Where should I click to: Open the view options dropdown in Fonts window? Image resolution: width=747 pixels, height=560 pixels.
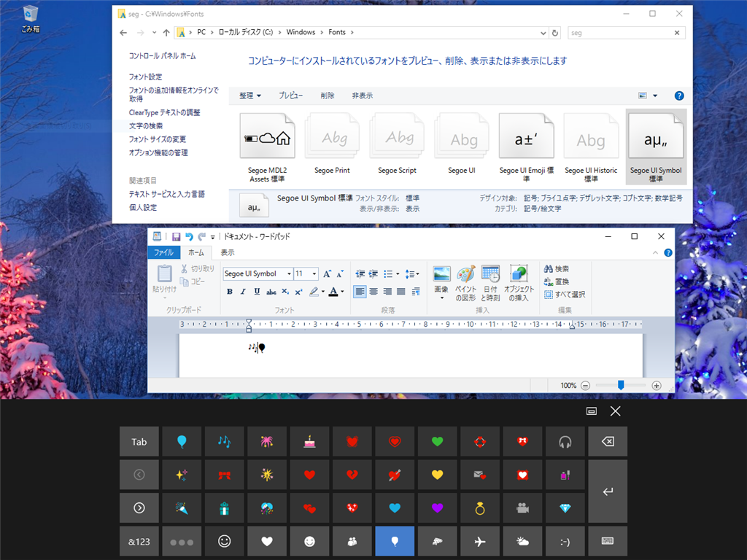coord(655,96)
